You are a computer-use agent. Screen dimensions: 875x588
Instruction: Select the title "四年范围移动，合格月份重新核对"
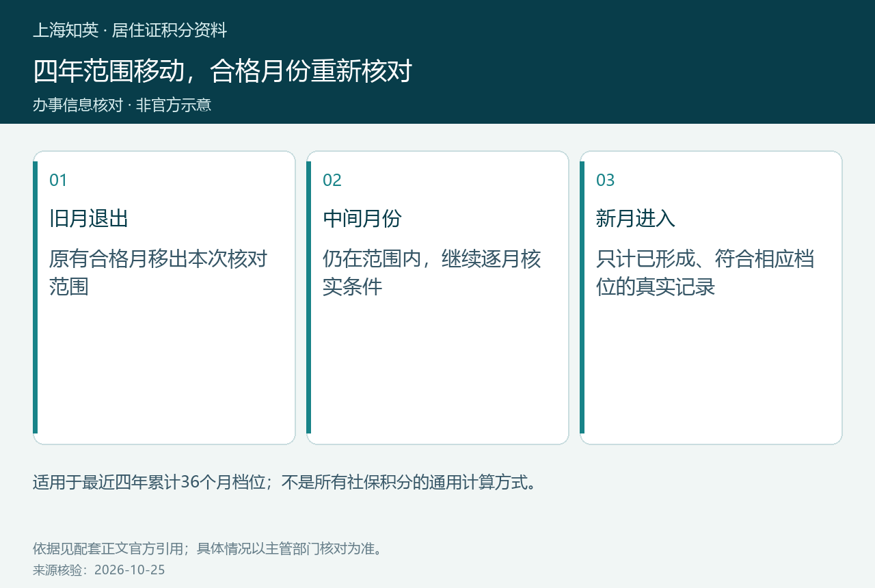222,71
